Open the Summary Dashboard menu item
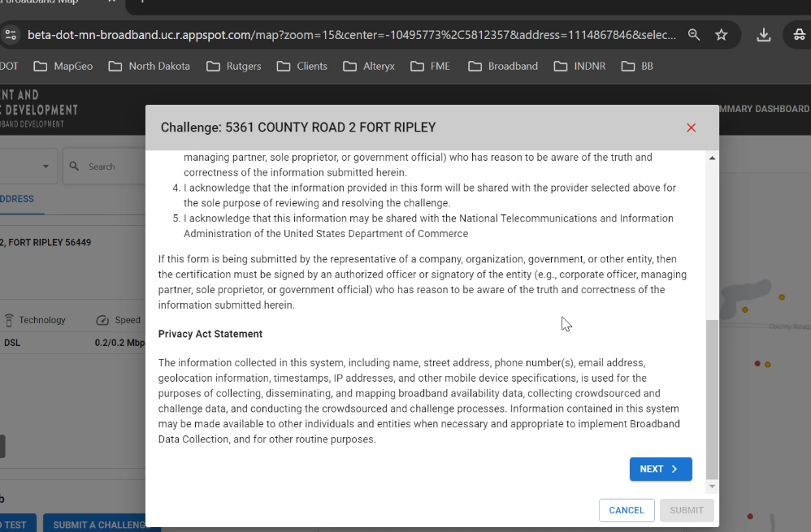811x532 pixels. [762, 109]
